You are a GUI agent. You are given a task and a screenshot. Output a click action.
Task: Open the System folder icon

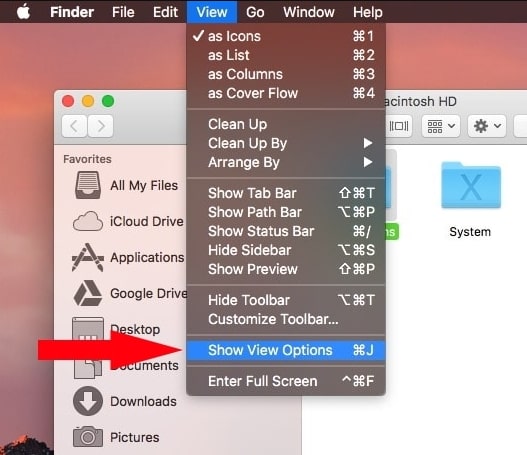471,185
